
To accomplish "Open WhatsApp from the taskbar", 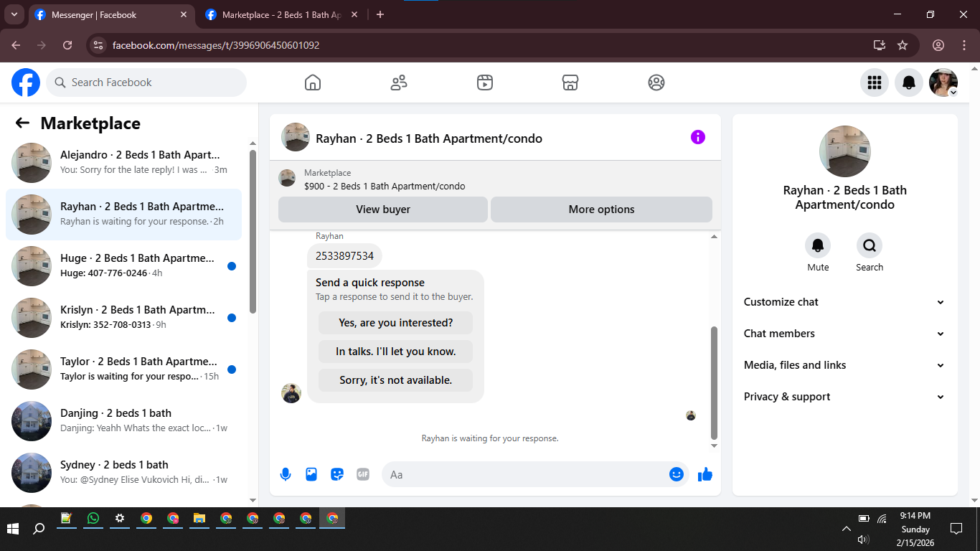I will (x=93, y=518).
